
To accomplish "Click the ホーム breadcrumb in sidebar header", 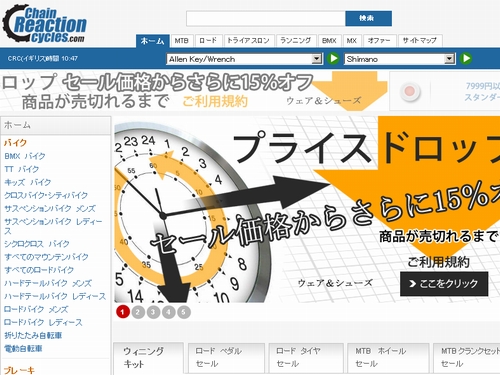I will point(17,125).
